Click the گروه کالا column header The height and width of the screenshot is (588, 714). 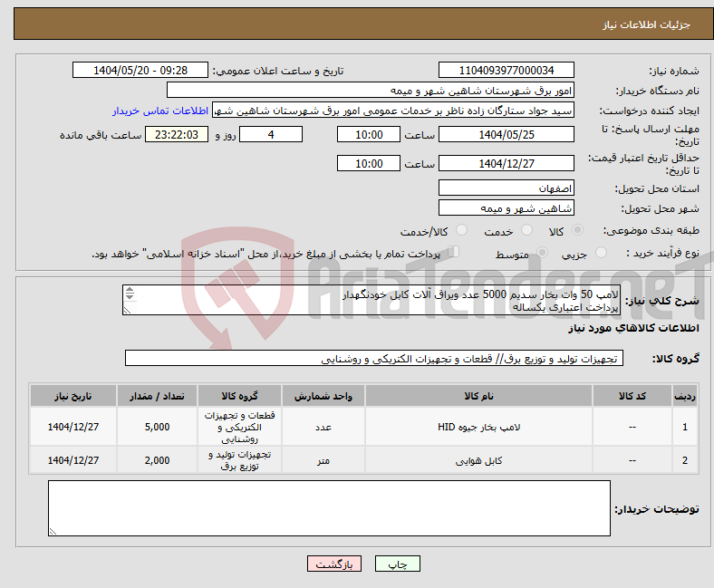(239, 396)
